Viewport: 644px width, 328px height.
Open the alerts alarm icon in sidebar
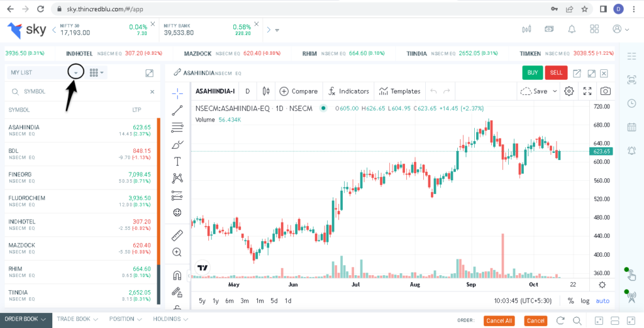point(631,150)
